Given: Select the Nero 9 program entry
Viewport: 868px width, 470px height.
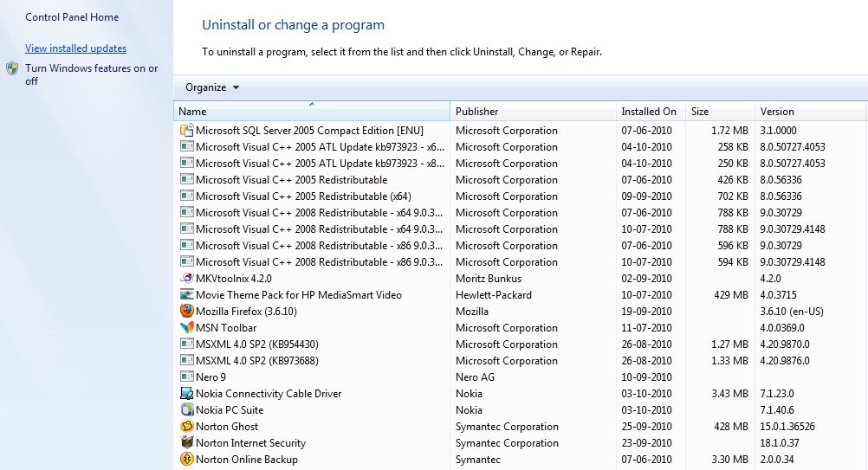Looking at the screenshot, I should 211,377.
